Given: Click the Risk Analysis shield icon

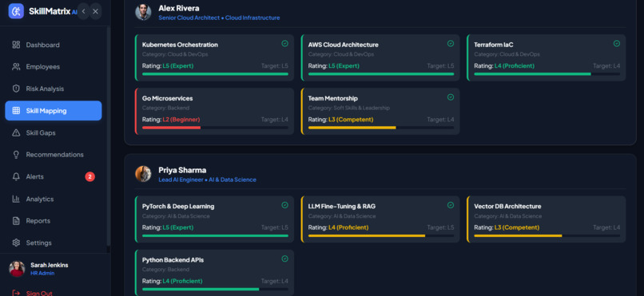Looking at the screenshot, I should (16, 89).
